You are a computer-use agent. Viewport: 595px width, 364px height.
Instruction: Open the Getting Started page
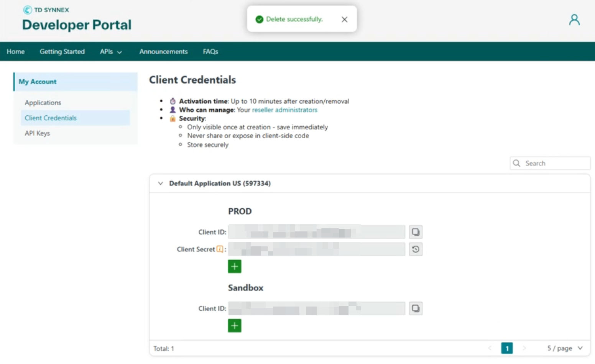click(x=62, y=52)
